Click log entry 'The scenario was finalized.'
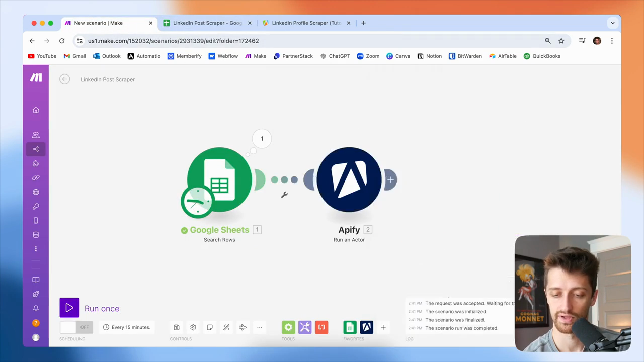Viewport: 644px width, 362px height. tap(455, 320)
